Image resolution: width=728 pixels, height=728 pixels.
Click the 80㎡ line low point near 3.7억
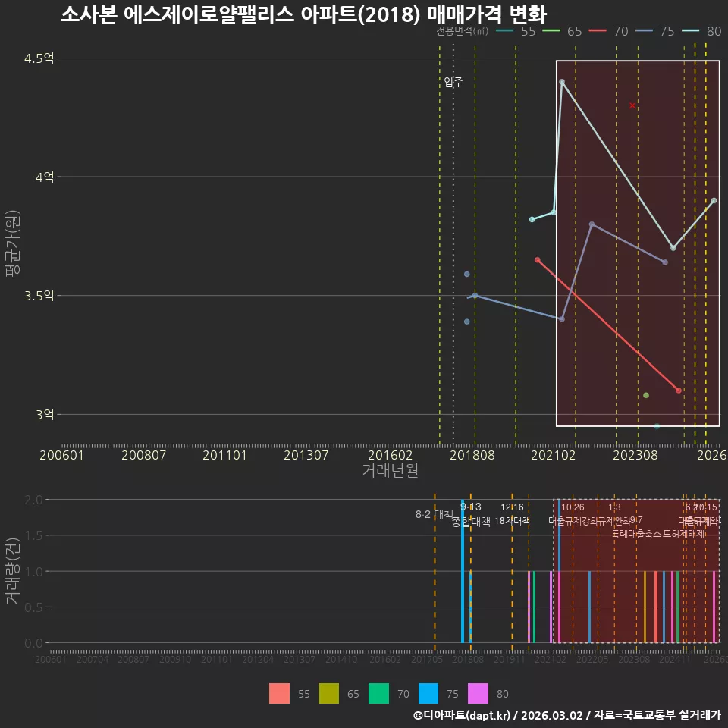point(673,248)
